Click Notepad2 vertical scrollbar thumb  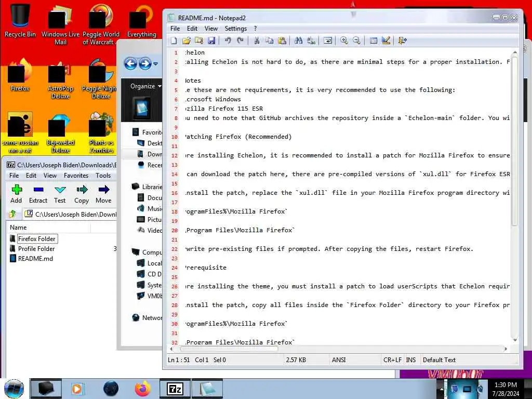pyautogui.click(x=515, y=141)
